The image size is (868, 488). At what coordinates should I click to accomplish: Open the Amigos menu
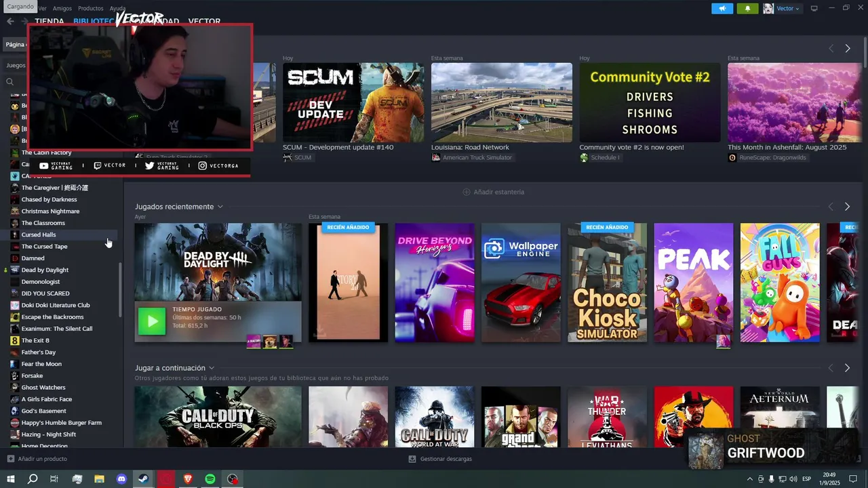[x=62, y=8]
